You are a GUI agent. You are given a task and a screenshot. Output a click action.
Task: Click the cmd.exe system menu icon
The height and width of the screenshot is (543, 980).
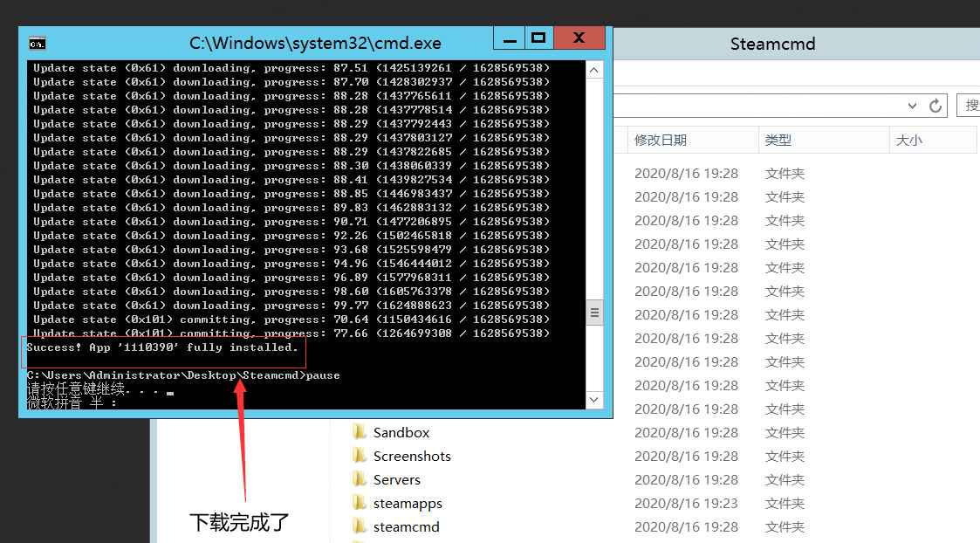(x=38, y=43)
